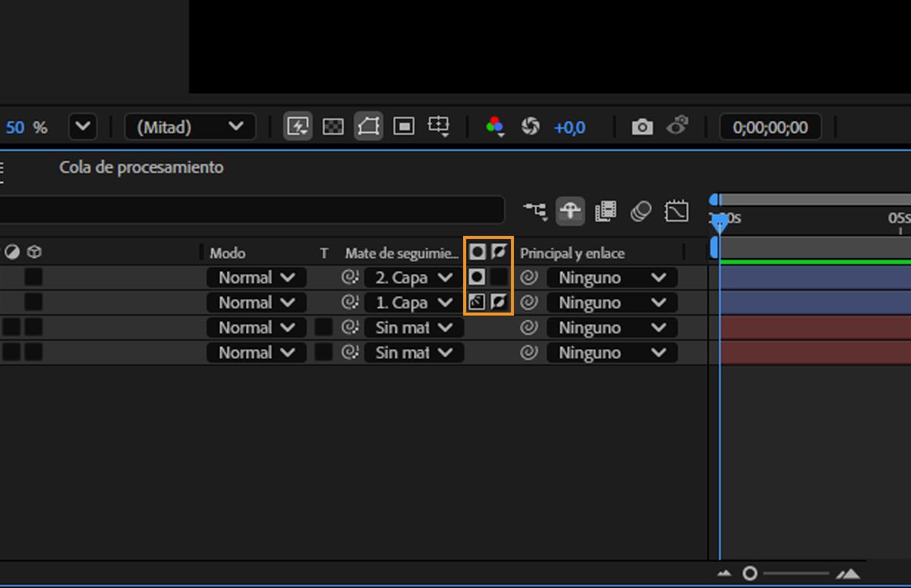The width and height of the screenshot is (911, 588).
Task: Click the Mate de seguimie... column header
Action: (x=402, y=253)
